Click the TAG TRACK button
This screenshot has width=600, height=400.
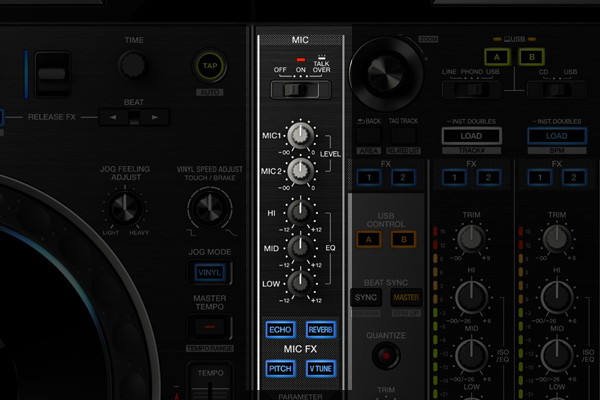(403, 136)
